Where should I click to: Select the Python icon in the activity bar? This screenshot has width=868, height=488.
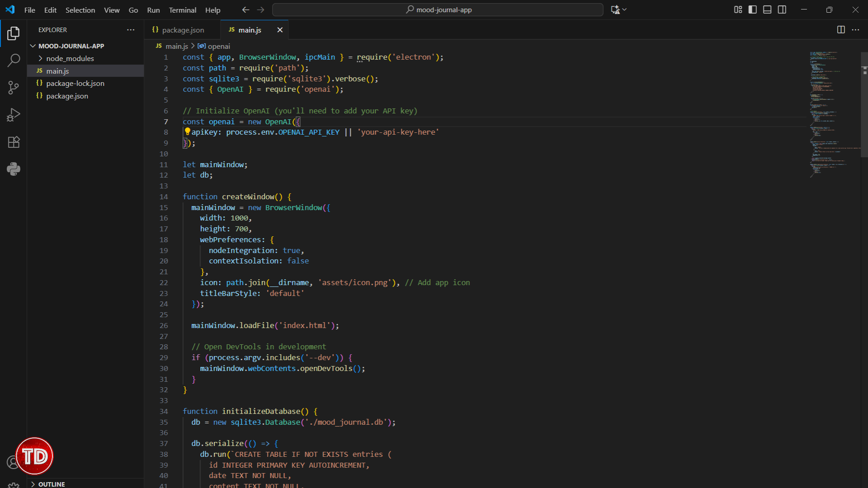[x=13, y=169]
